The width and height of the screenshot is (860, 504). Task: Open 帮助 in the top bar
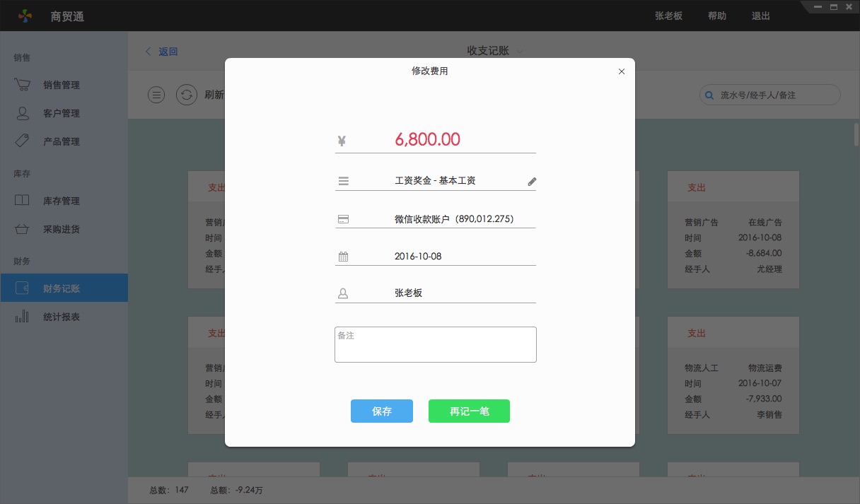coord(716,16)
